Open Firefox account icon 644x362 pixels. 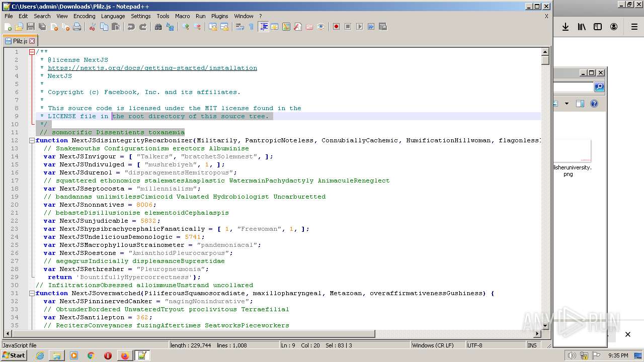(614, 27)
